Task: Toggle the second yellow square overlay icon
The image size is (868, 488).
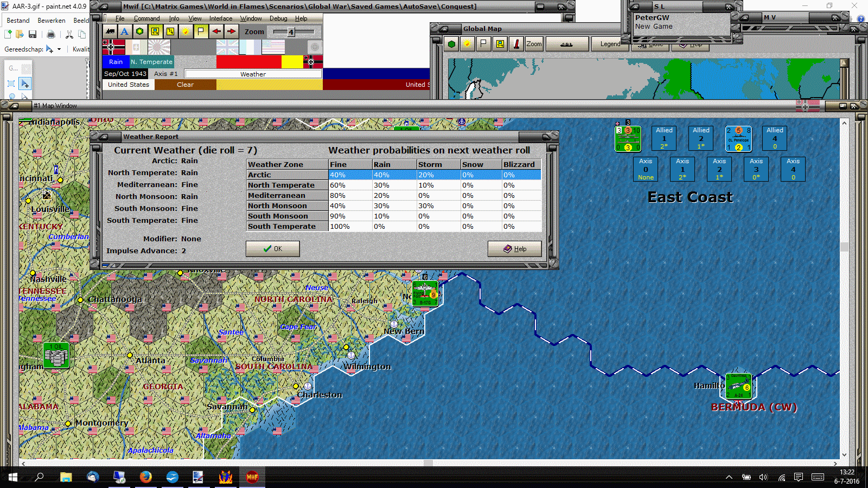Action: pos(170,31)
